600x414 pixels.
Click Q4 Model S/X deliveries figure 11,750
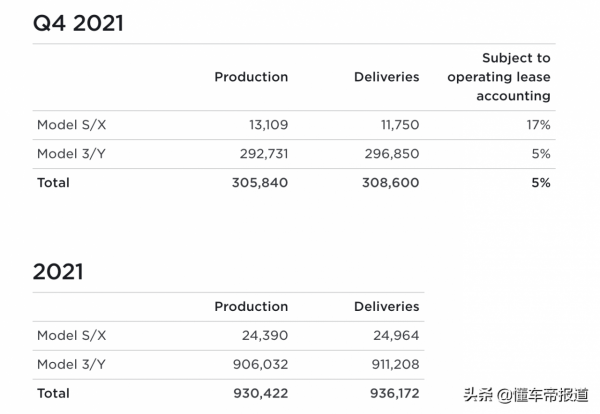(396, 125)
